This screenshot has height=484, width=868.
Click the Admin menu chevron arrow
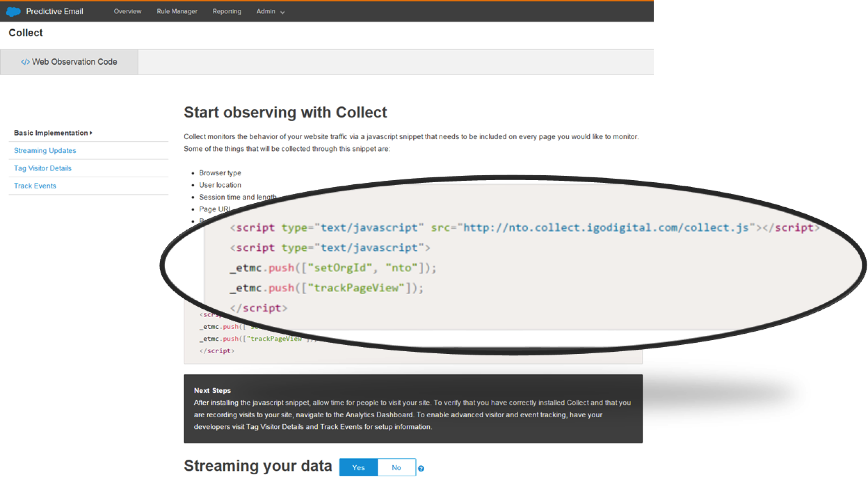point(282,12)
